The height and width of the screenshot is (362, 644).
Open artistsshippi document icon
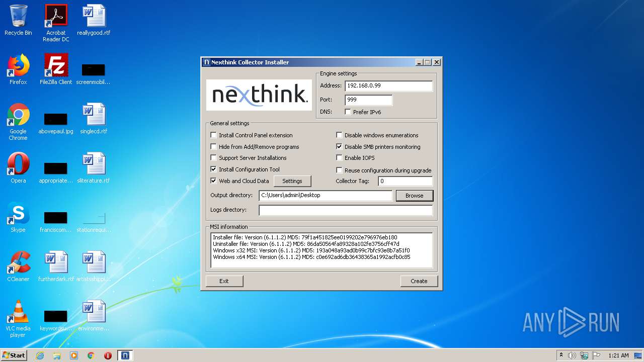tap(94, 266)
